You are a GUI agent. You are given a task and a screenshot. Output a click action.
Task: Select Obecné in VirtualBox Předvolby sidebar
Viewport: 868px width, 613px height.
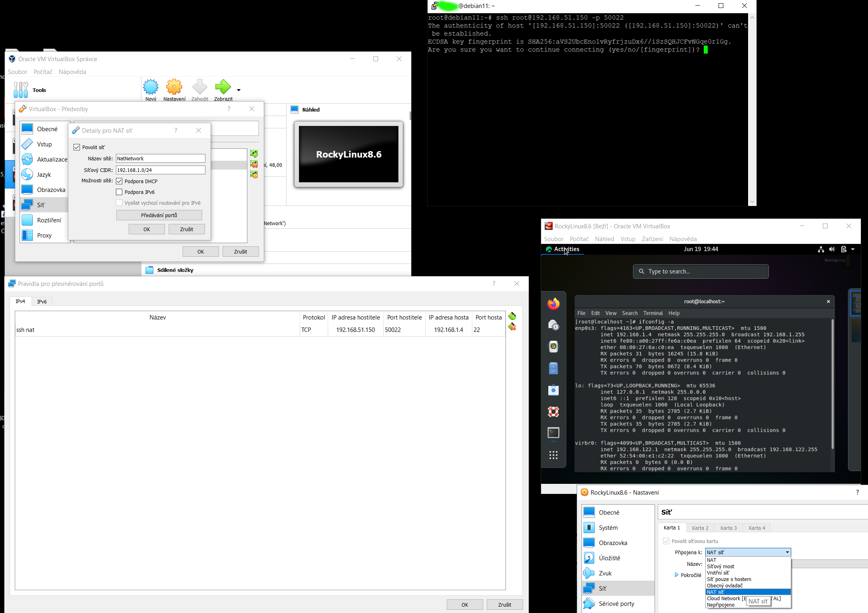pos(44,129)
